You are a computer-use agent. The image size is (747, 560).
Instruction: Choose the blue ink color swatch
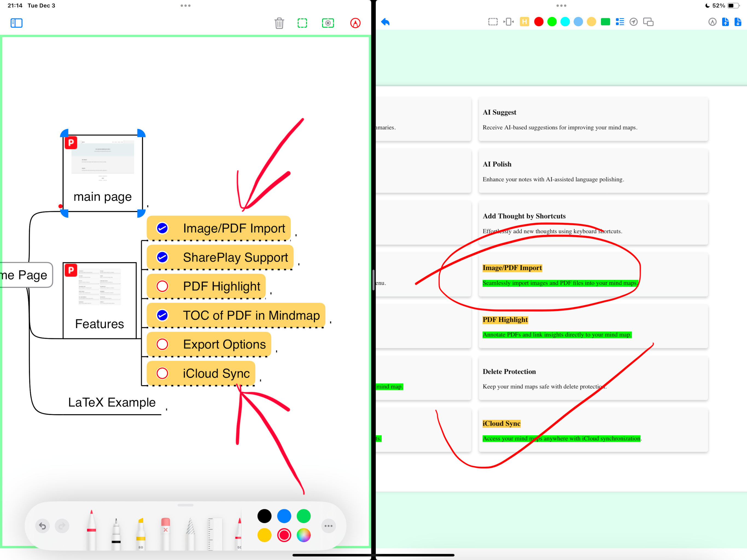pos(284,516)
